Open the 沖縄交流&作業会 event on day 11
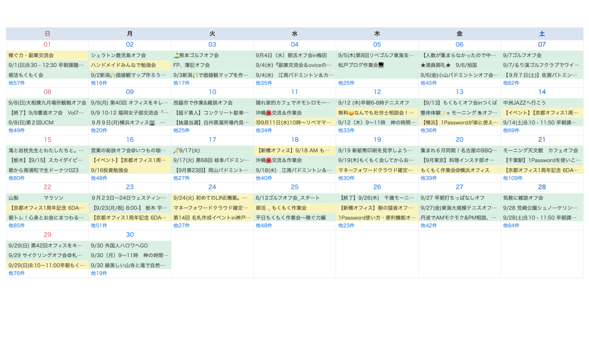Screen dimensions: 589x364 [x=279, y=113]
